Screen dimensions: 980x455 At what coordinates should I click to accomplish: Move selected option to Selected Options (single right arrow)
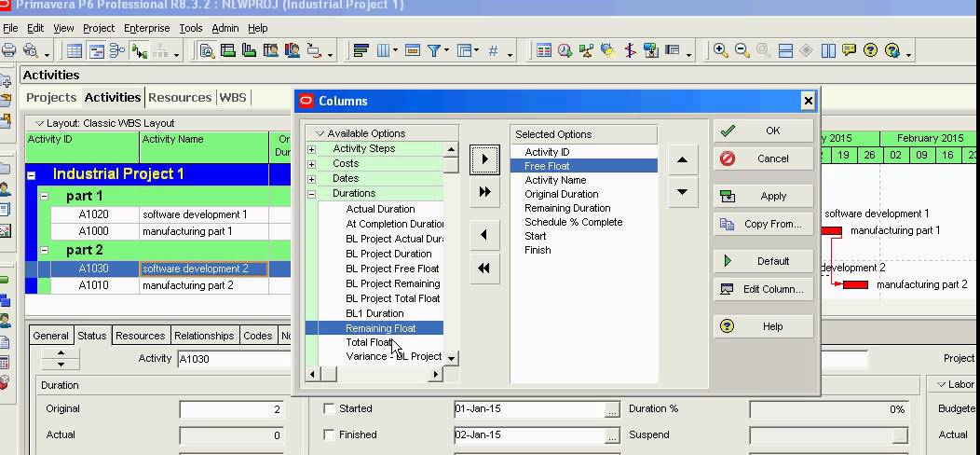pos(484,159)
